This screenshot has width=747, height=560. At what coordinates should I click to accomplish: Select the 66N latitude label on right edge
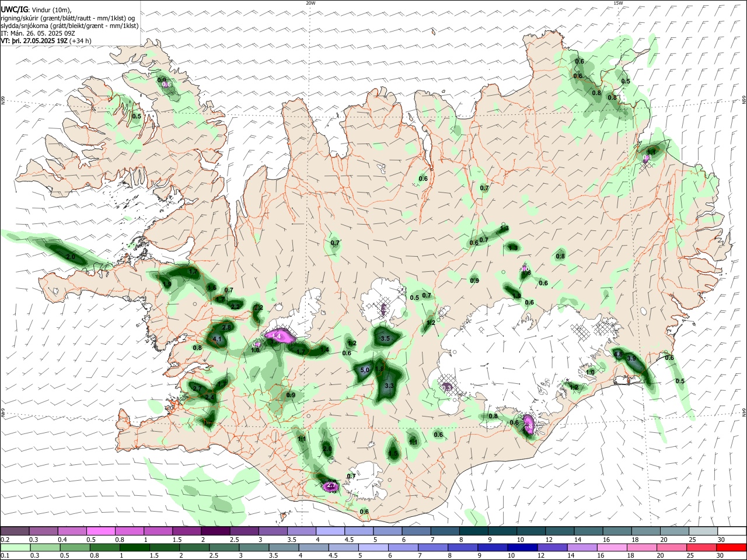pos(744,101)
